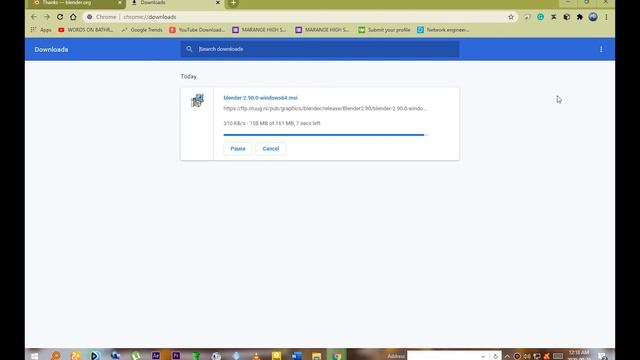Open VLC media player from the taskbar
Screen dimensions: 640x360
click(x=256, y=356)
